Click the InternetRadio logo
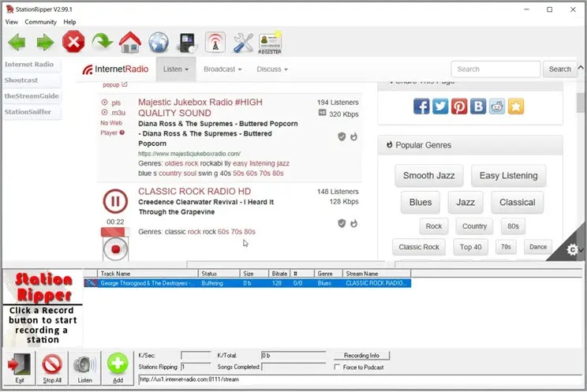Screen dimensions: 587x392 (x=115, y=69)
